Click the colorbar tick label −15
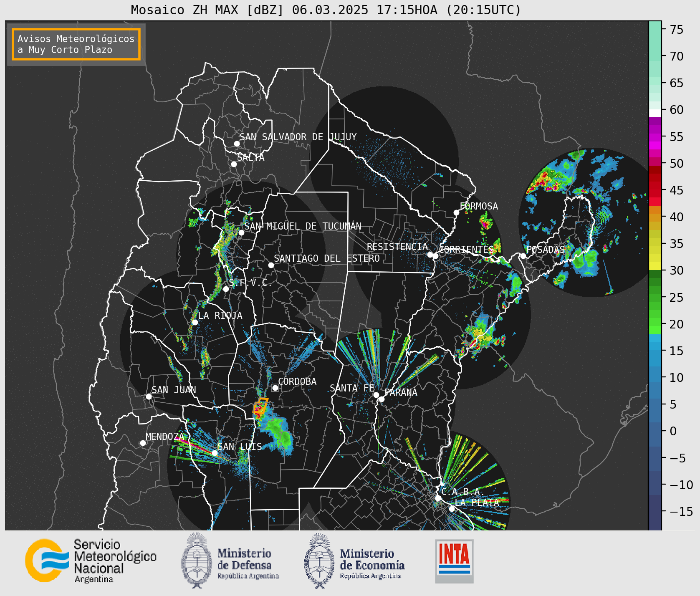 click(x=681, y=512)
